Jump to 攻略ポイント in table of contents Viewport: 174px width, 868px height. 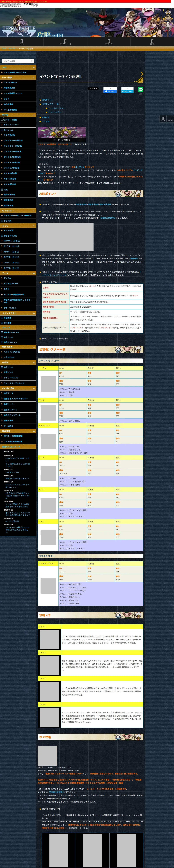47,100
